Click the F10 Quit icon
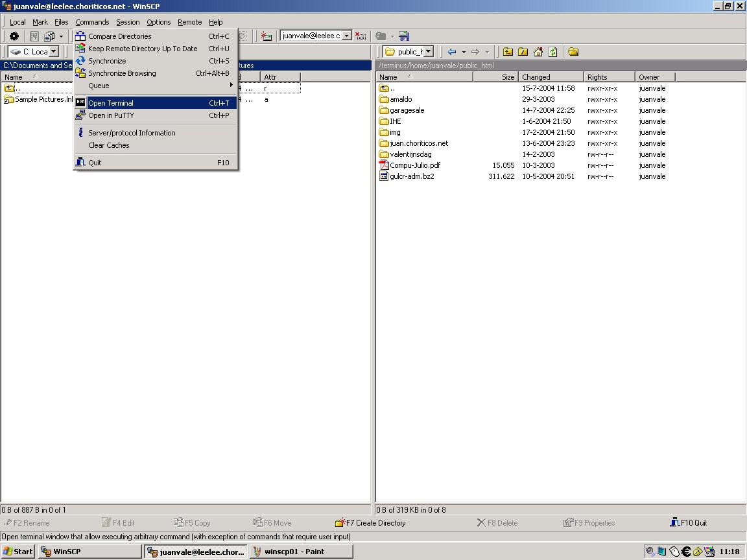 point(674,522)
